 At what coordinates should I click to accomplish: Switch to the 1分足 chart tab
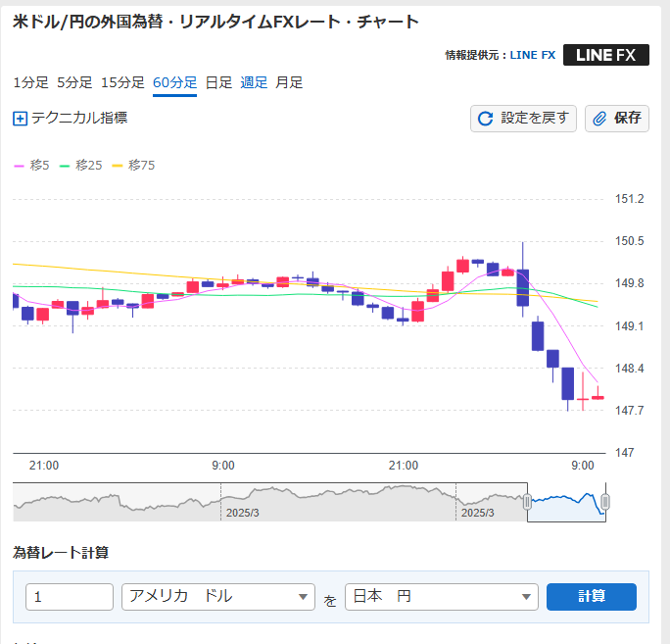click(30, 82)
